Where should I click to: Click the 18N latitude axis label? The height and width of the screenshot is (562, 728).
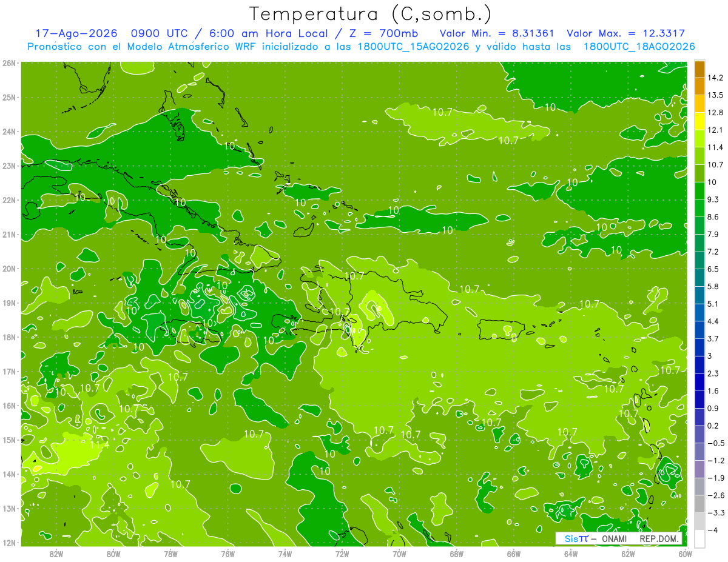coord(8,337)
